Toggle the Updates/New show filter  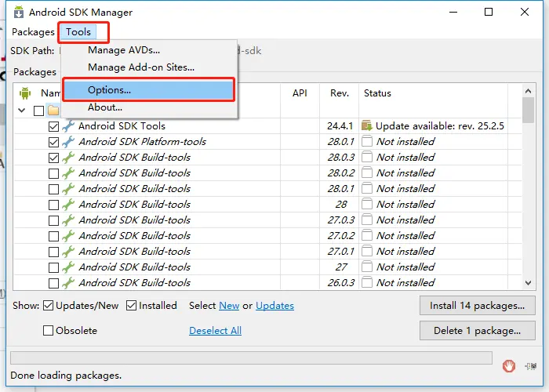[x=49, y=306]
